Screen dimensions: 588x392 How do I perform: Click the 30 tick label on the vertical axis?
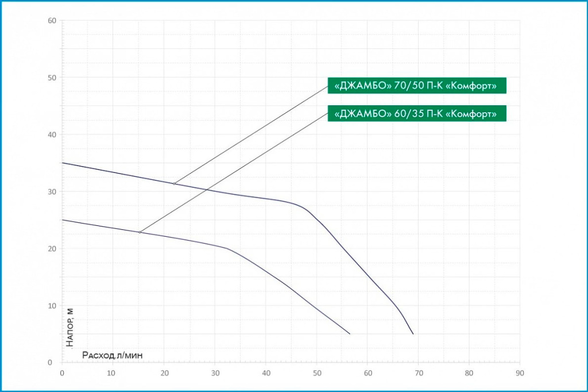(x=52, y=192)
